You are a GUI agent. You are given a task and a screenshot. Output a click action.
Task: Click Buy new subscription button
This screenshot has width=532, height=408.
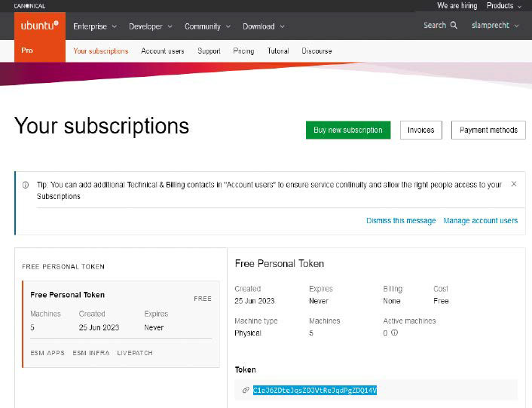pyautogui.click(x=348, y=130)
